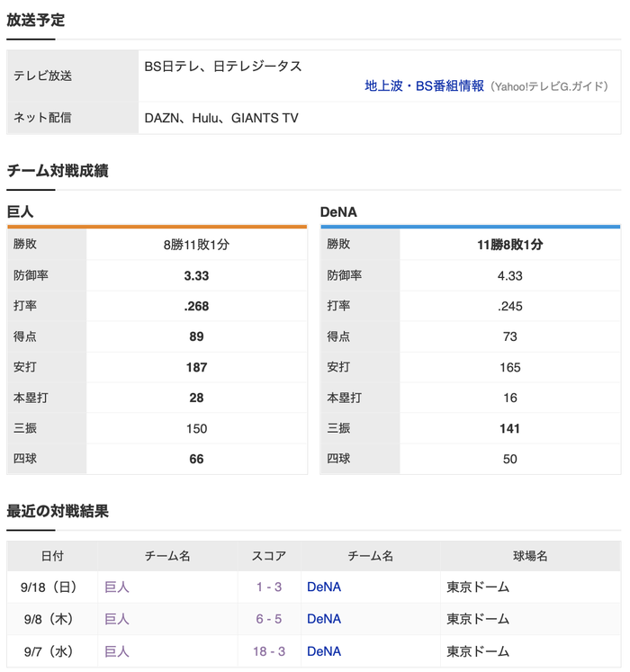The height and width of the screenshot is (672, 630).
Task: Click the 四球 label in DeNA table
Action: pyautogui.click(x=338, y=459)
